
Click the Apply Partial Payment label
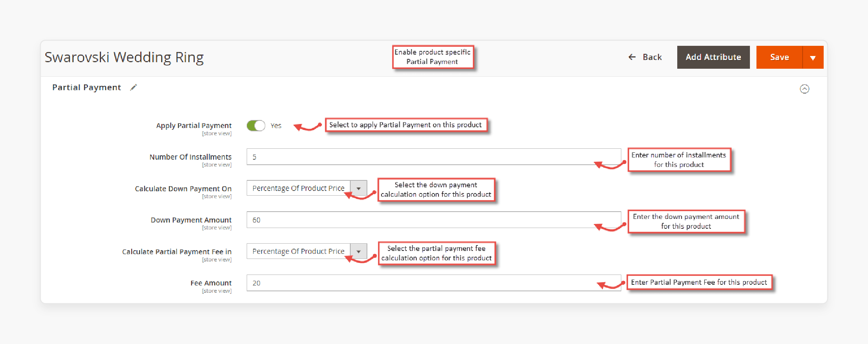pyautogui.click(x=194, y=125)
